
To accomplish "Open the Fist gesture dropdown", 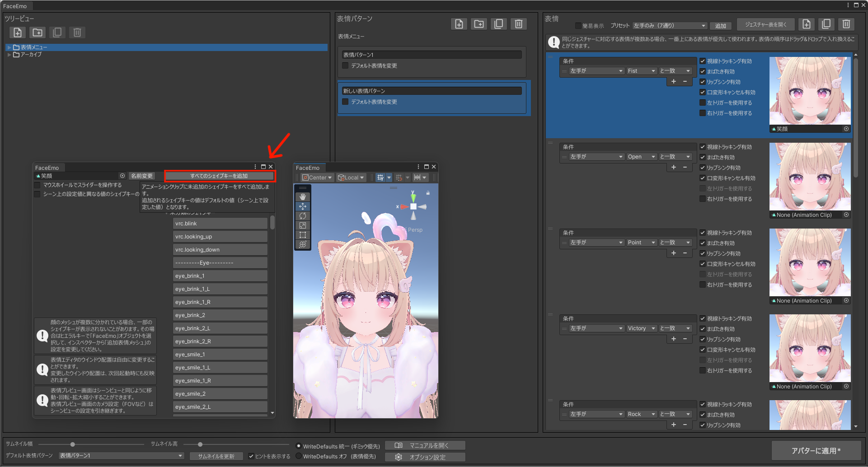I will 641,70.
